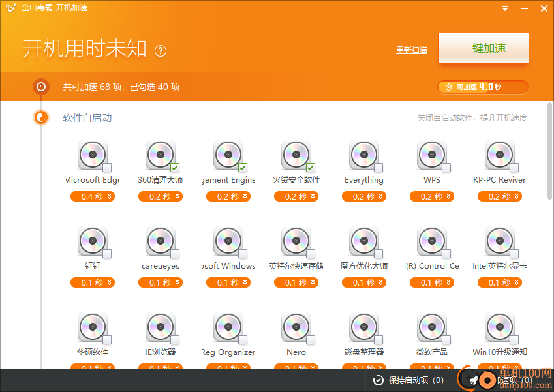
Task: Check the Everything checkbox
Action: coord(378,168)
